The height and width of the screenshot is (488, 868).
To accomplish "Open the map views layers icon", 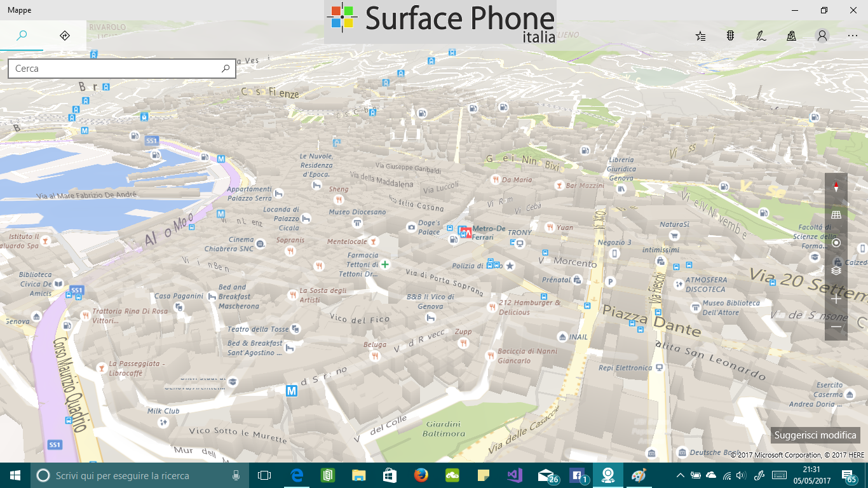I will (836, 269).
